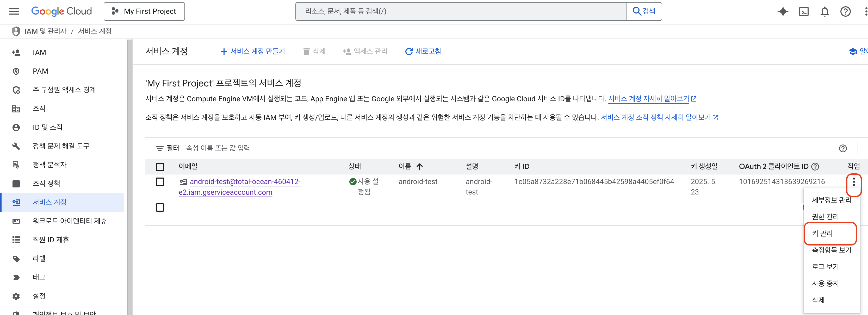Focus the top resource search field
The image size is (868, 315).
(461, 11)
